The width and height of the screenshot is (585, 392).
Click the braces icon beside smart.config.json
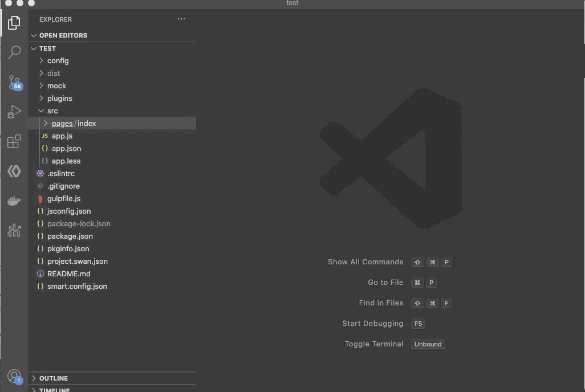(x=40, y=287)
